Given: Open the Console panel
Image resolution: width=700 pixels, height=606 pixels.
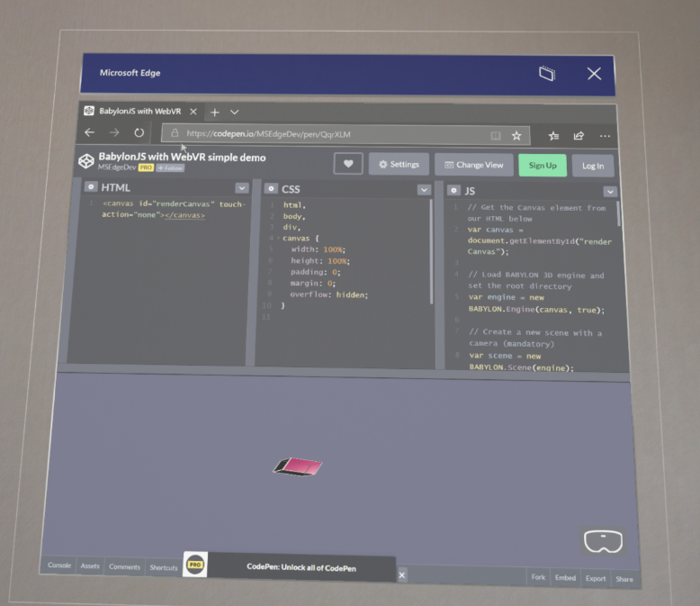Looking at the screenshot, I should pyautogui.click(x=58, y=565).
